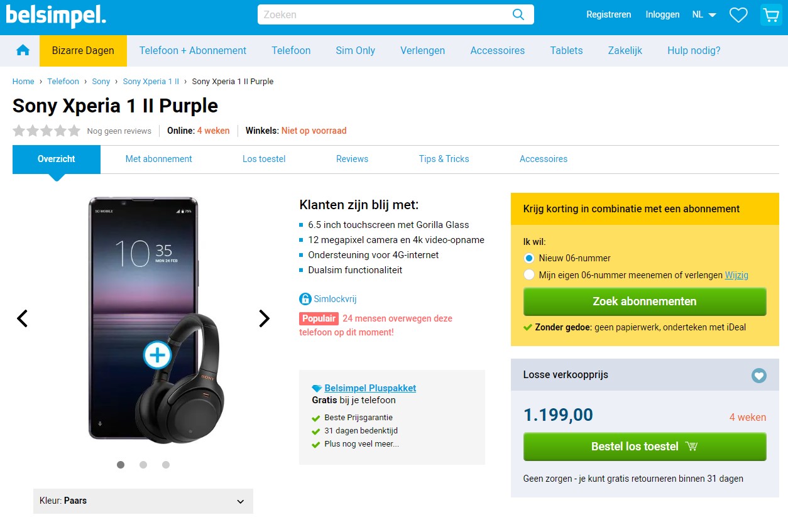The height and width of the screenshot is (532, 788).
Task: Select Mijn eigen 06-nummer meenemen radio option
Action: point(529,275)
